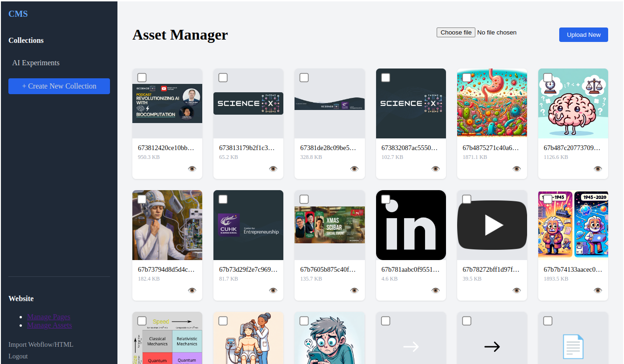Click file size 950.3 KB
Screen dimensions: 624x364
(x=149, y=157)
